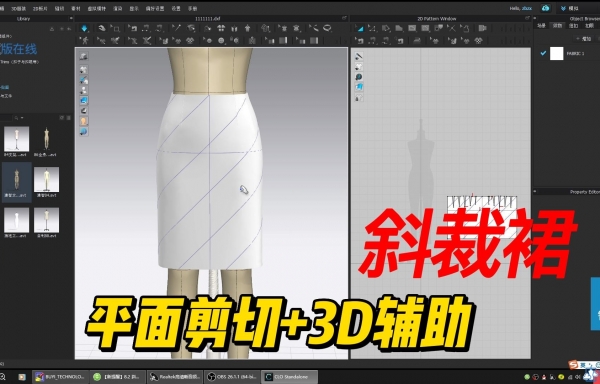
Task: Switch to CLO Standalone in taskbar
Action: point(290,377)
